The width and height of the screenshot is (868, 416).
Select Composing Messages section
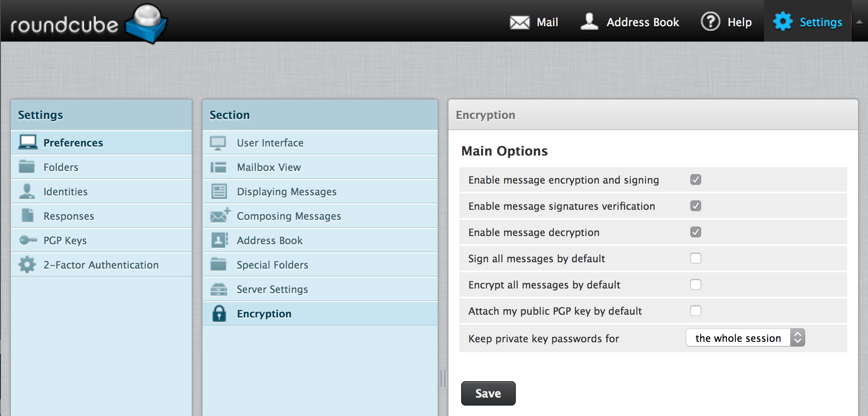(x=320, y=216)
